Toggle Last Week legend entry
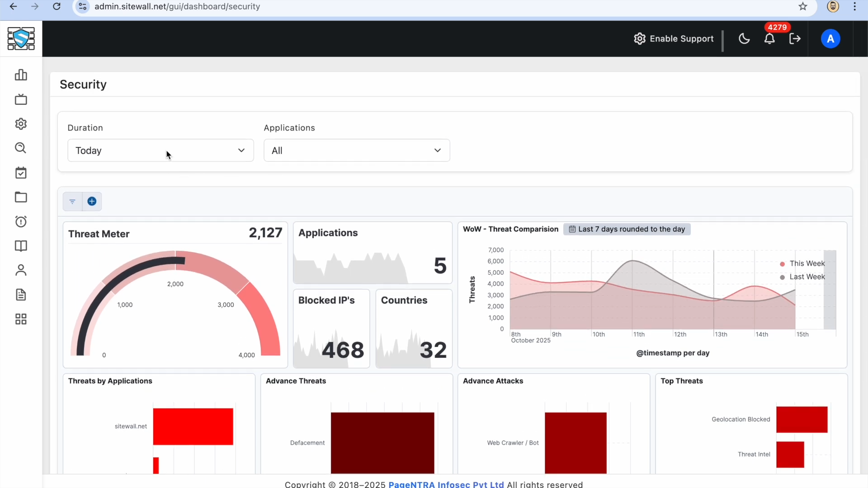The image size is (868, 488). pos(802,277)
